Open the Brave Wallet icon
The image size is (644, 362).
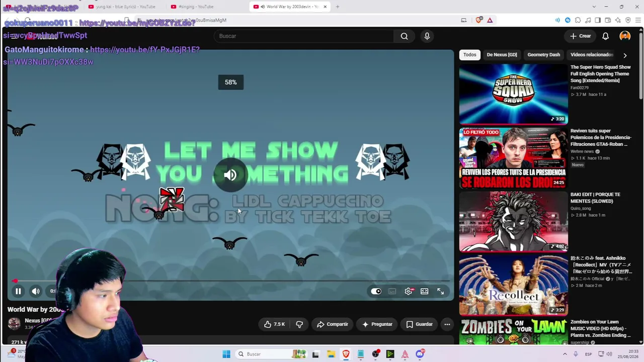pyautogui.click(x=608, y=20)
